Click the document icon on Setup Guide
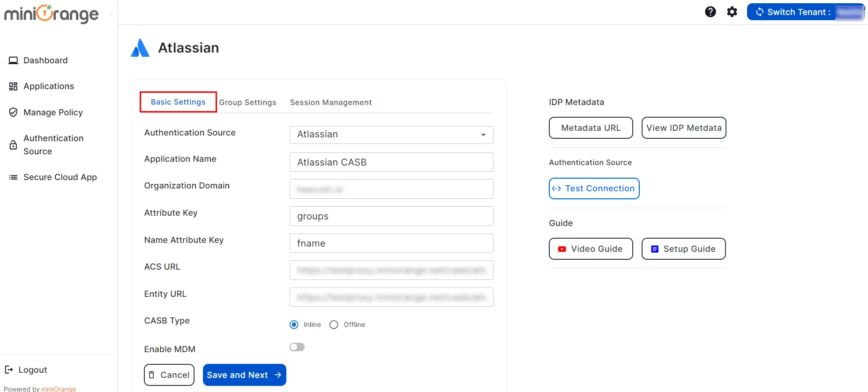Image resolution: width=868 pixels, height=392 pixels. pyautogui.click(x=655, y=249)
